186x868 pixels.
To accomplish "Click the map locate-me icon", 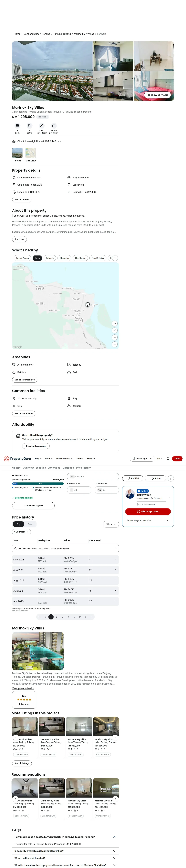I will 115,323.
